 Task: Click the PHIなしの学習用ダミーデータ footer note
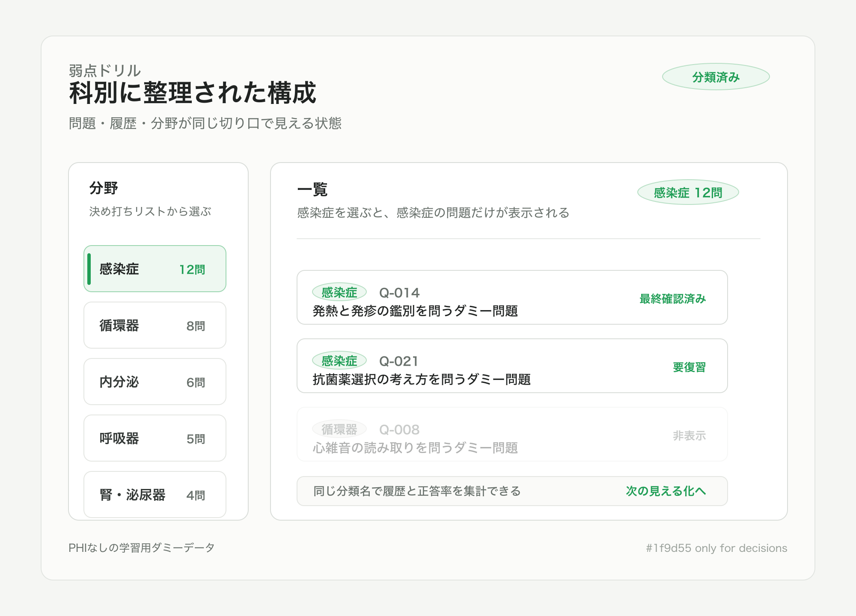[x=142, y=548]
